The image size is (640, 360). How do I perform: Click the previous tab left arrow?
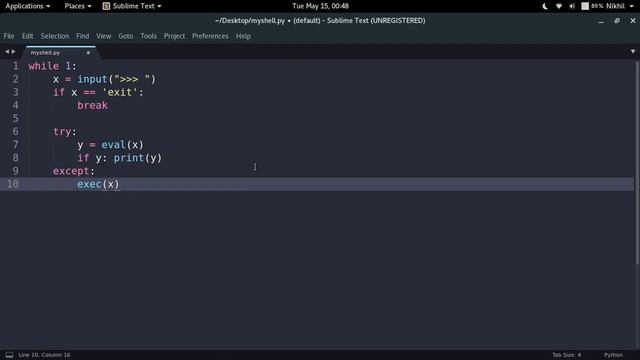pos(7,51)
